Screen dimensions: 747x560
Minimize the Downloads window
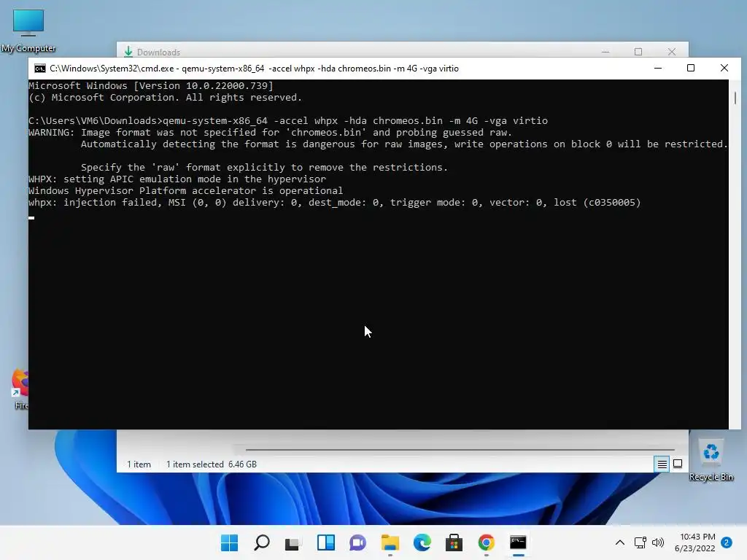coord(605,52)
